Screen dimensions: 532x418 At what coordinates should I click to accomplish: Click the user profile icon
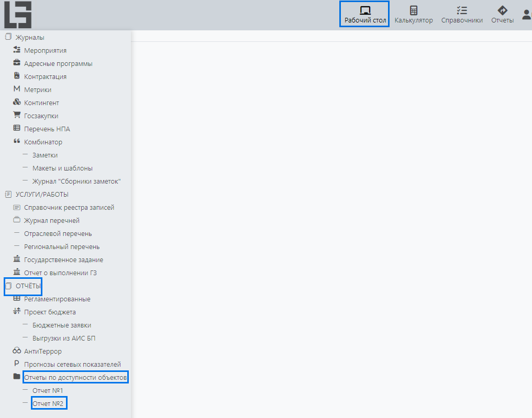click(527, 15)
